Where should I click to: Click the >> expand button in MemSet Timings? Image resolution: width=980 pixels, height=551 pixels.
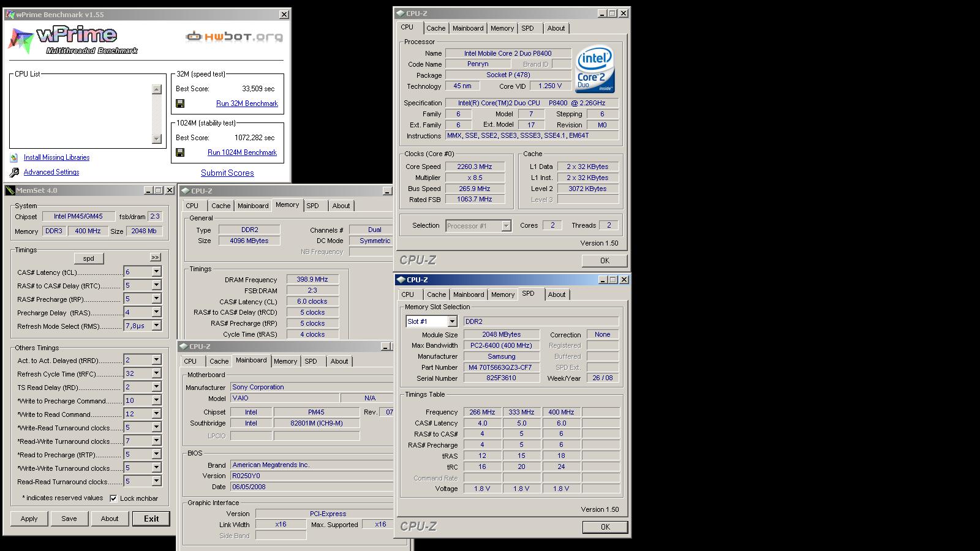click(155, 257)
